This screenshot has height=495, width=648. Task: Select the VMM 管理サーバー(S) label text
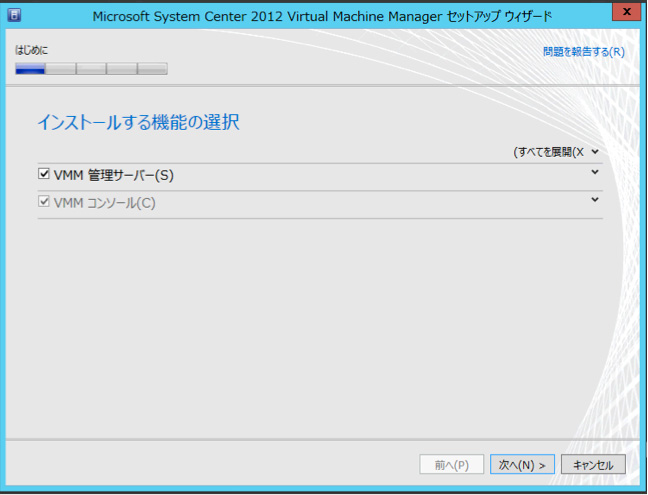[114, 175]
